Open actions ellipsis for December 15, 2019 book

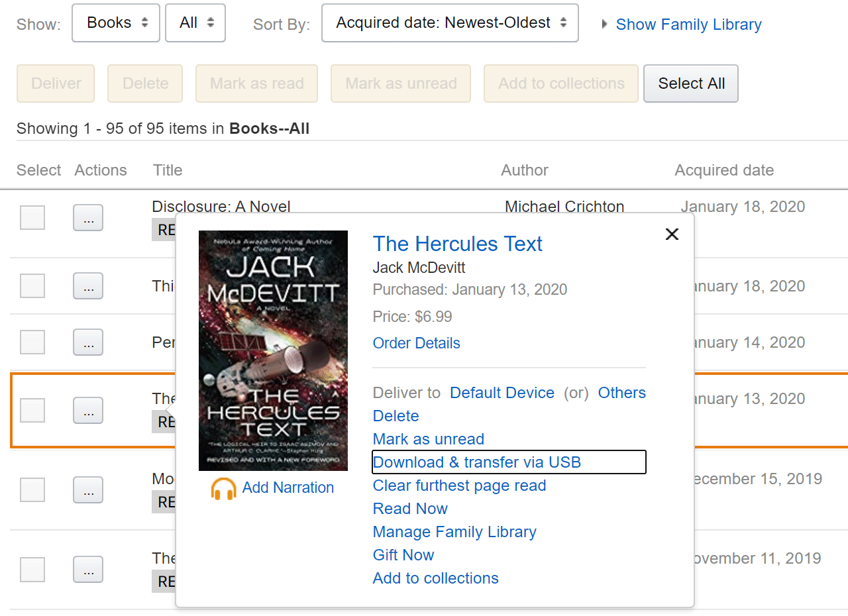coord(88,490)
